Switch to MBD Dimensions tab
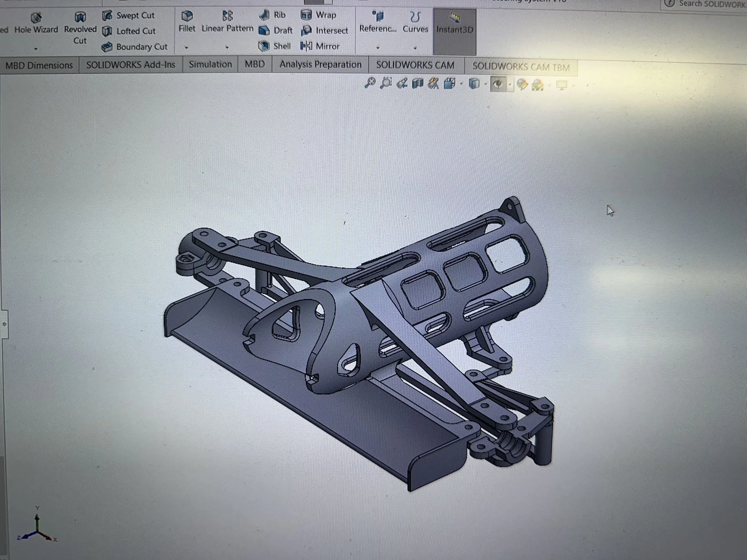The height and width of the screenshot is (560, 747). [x=39, y=65]
